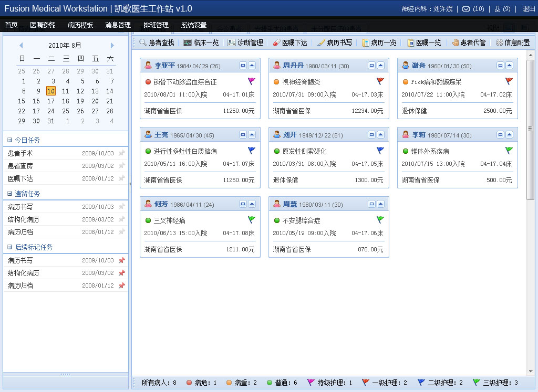Image resolution: width=538 pixels, height=392 pixels.
Task: Click 退出 to log out
Action: (x=529, y=9)
